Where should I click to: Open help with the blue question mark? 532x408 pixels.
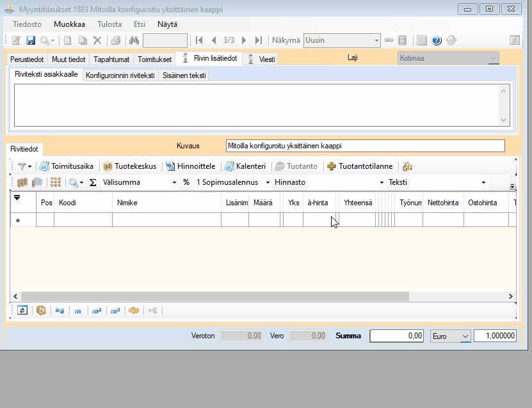(437, 41)
